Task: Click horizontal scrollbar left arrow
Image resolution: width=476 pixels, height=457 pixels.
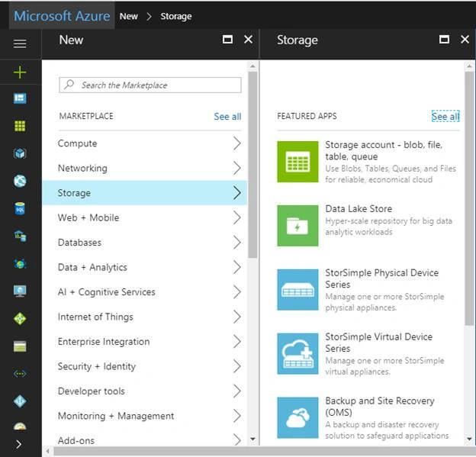Action: [47, 451]
